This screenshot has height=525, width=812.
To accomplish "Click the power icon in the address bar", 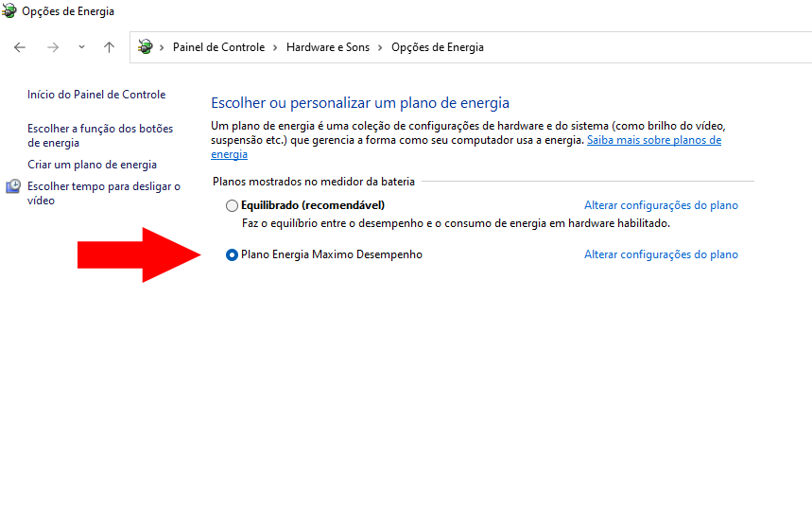I will pos(146,47).
